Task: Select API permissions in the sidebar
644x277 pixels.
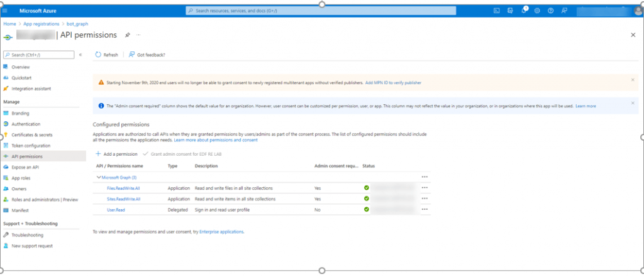Action: [x=43, y=156]
